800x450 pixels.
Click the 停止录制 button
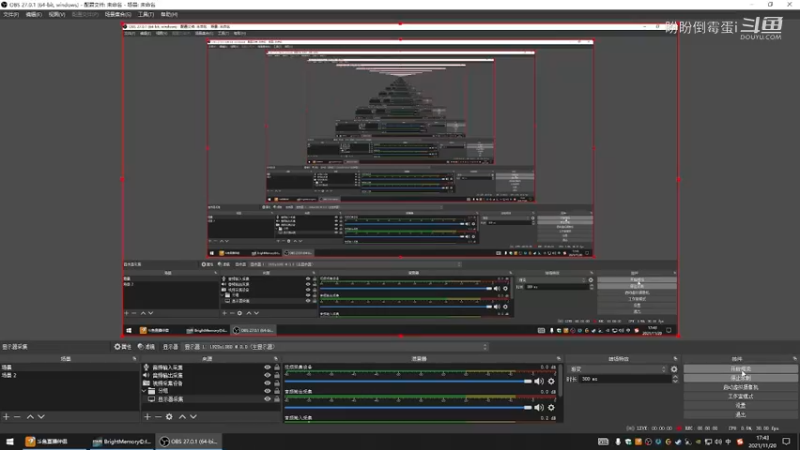click(740, 378)
